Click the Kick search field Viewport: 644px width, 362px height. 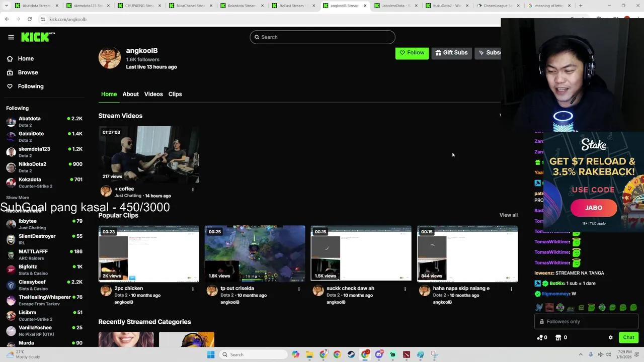tap(323, 37)
